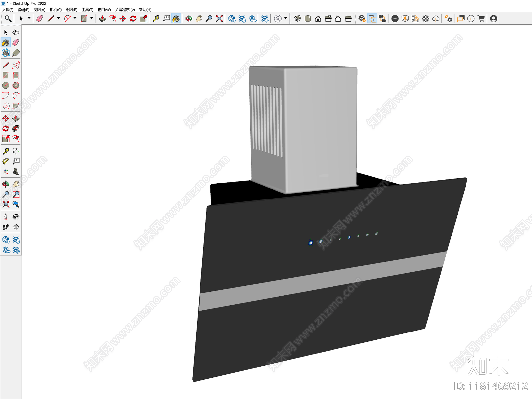Click Send to LayOut in top toolbar
The width and height of the screenshot is (532, 399).
tap(253, 19)
